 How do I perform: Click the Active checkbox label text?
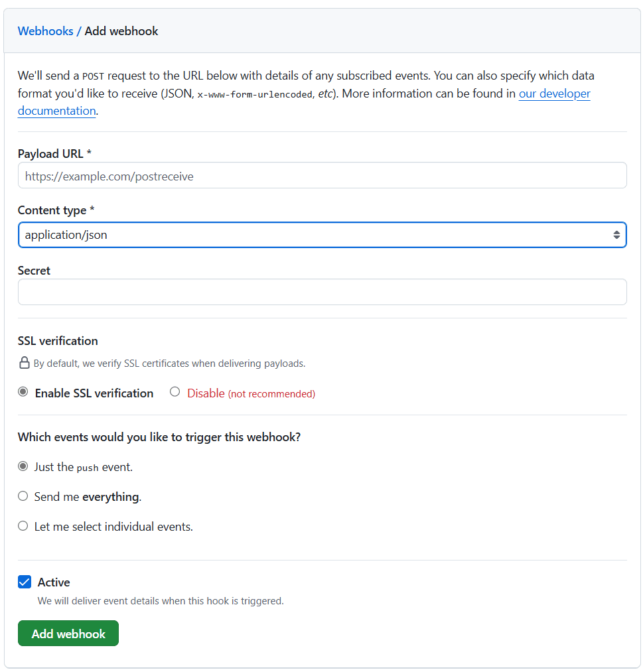(x=54, y=581)
